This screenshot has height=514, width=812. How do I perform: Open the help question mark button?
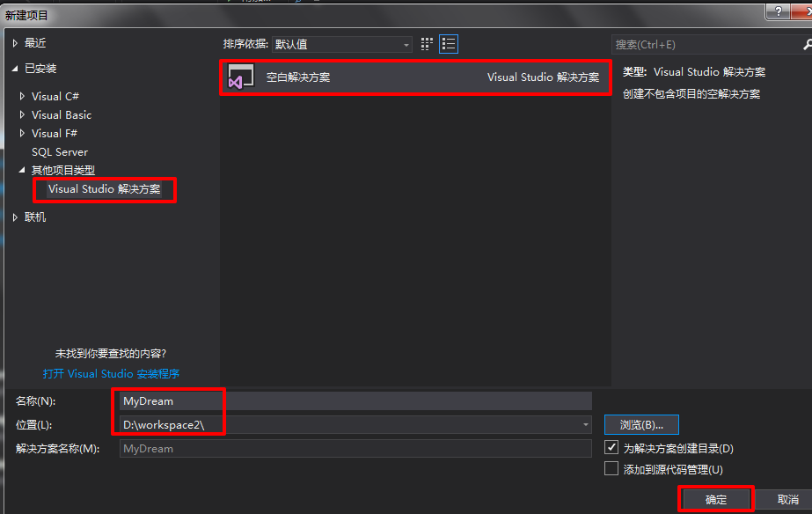click(x=778, y=11)
